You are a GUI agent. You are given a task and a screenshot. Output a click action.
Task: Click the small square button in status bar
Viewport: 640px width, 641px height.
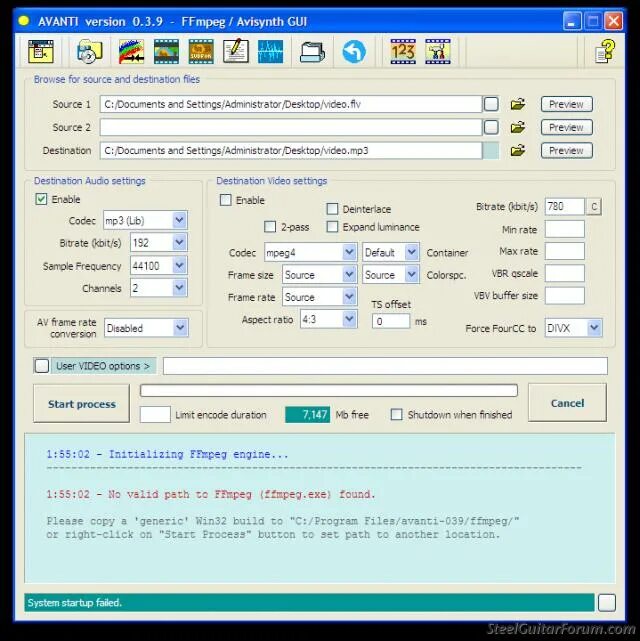(x=607, y=603)
